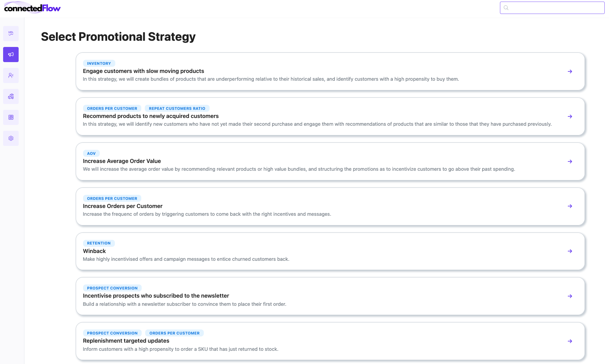This screenshot has height=364, width=609.
Task: Click the megaphone promotions sidebar icon
Action: (11, 54)
